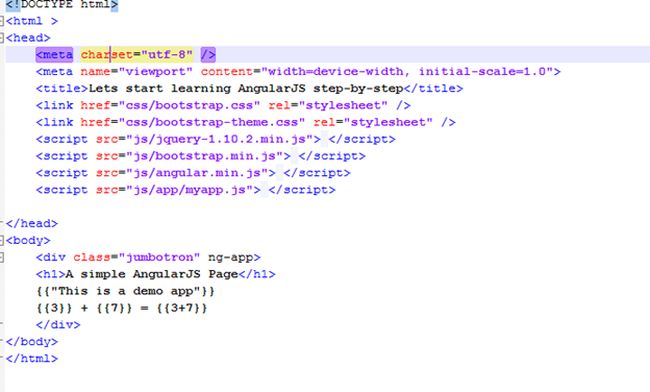650x392 pixels.
Task: Click the closing head tag
Action: (32, 224)
